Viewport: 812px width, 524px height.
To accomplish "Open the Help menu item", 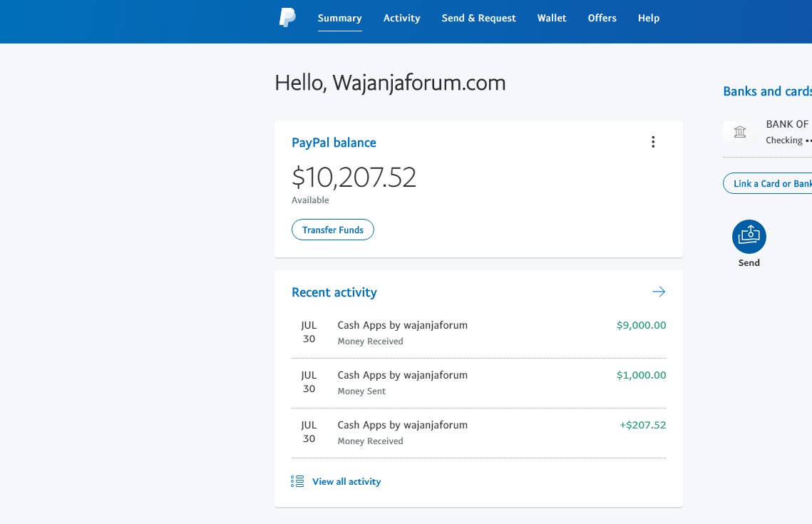I will pos(649,18).
